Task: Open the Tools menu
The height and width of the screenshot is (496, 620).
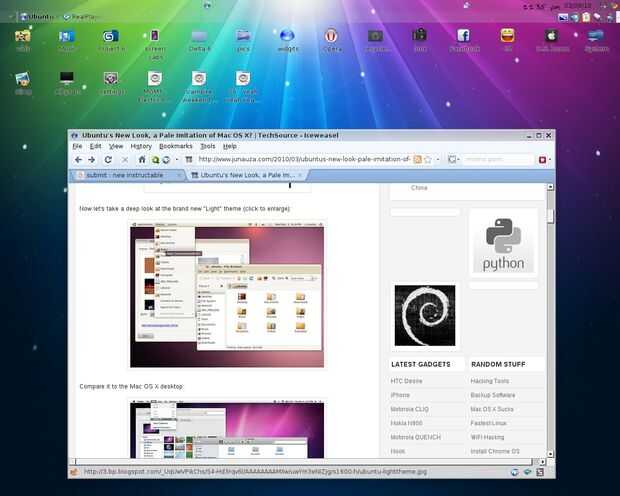Action: (208, 146)
